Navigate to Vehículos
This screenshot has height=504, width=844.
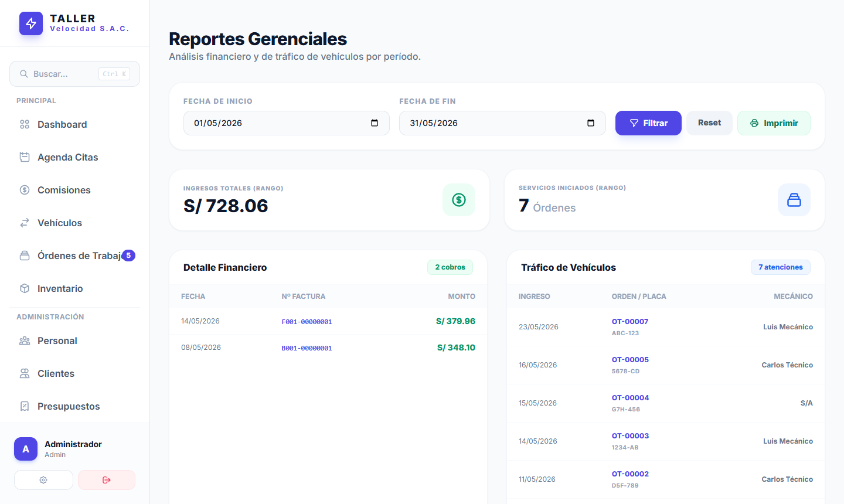(x=74, y=223)
